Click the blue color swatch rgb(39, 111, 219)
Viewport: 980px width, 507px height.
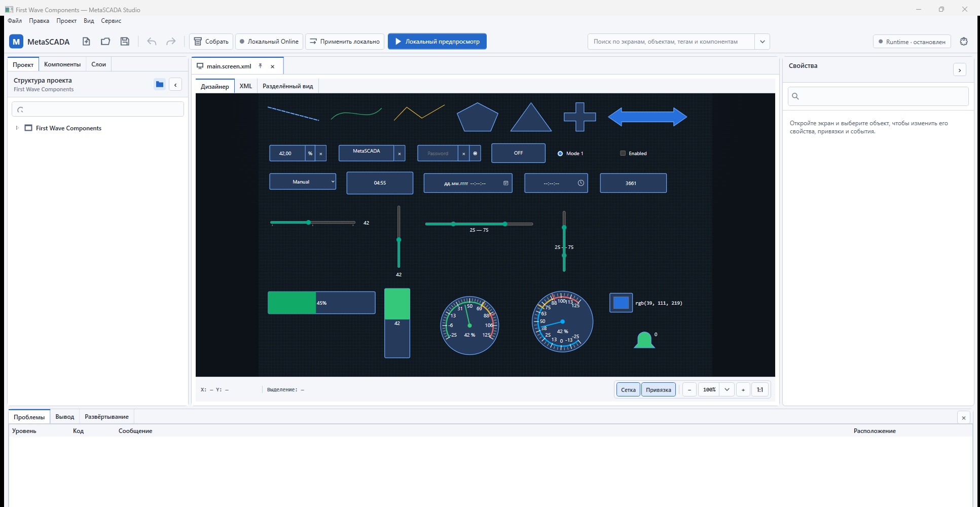tap(621, 303)
